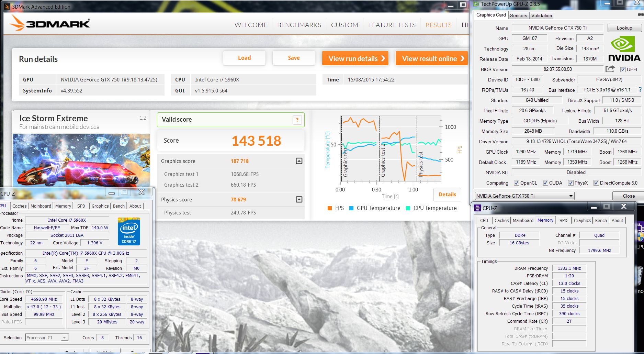The image size is (644, 354).
Task: Open the chart Details button
Action: click(x=447, y=195)
